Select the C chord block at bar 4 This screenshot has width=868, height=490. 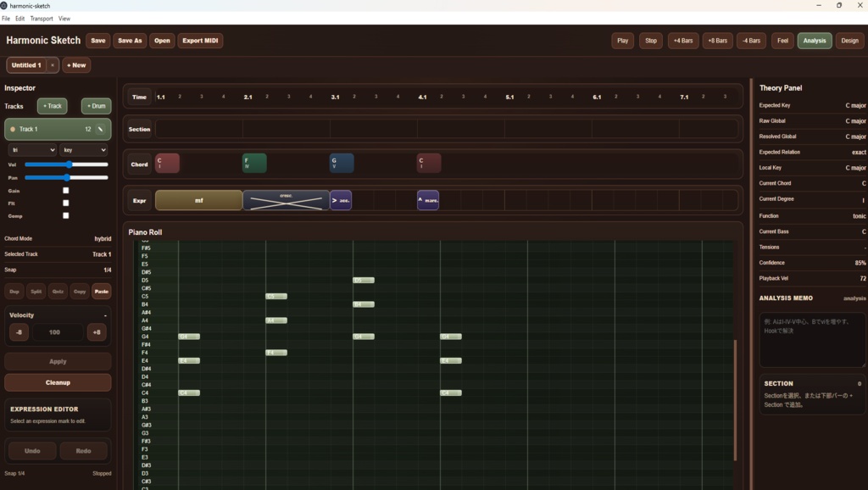429,164
